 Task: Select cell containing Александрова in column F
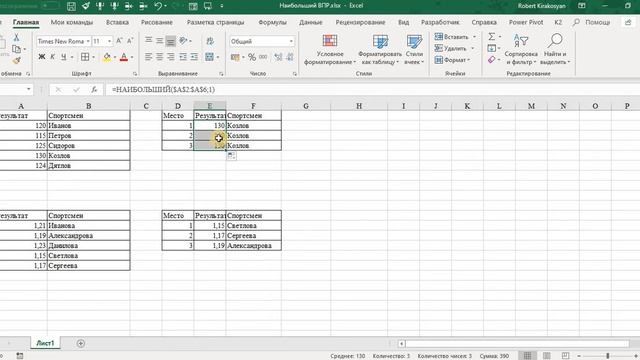[253, 246]
